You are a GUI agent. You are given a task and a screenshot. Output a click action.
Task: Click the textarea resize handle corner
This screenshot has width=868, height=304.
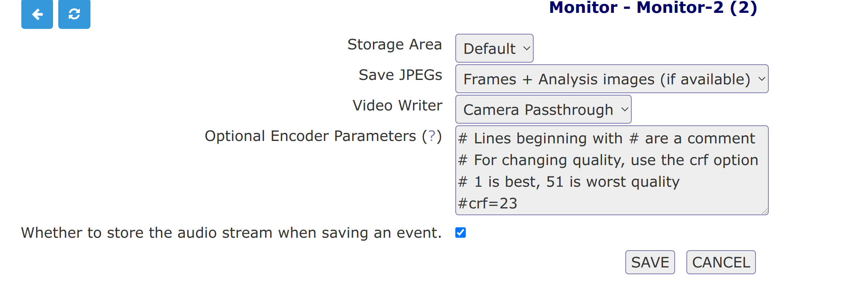(x=764, y=211)
